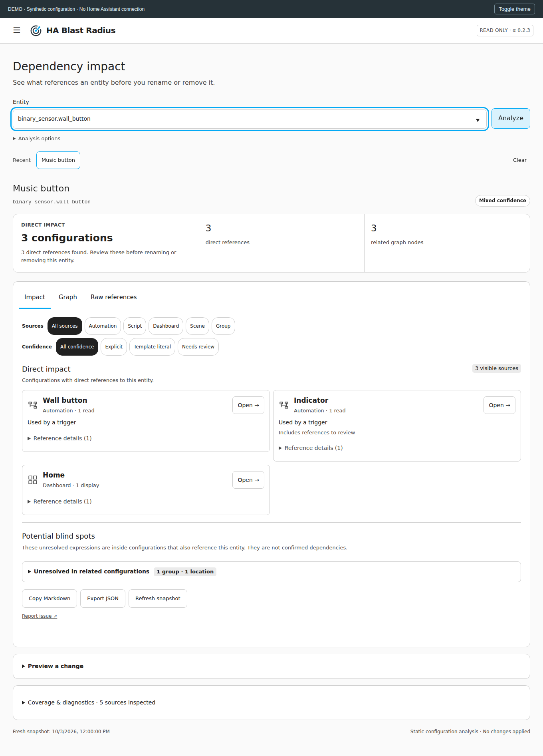Select the All confidence filter chip
The height and width of the screenshot is (756, 543).
point(77,347)
